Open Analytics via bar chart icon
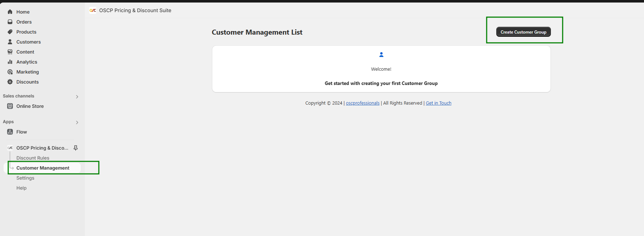644x236 pixels. pyautogui.click(x=10, y=62)
